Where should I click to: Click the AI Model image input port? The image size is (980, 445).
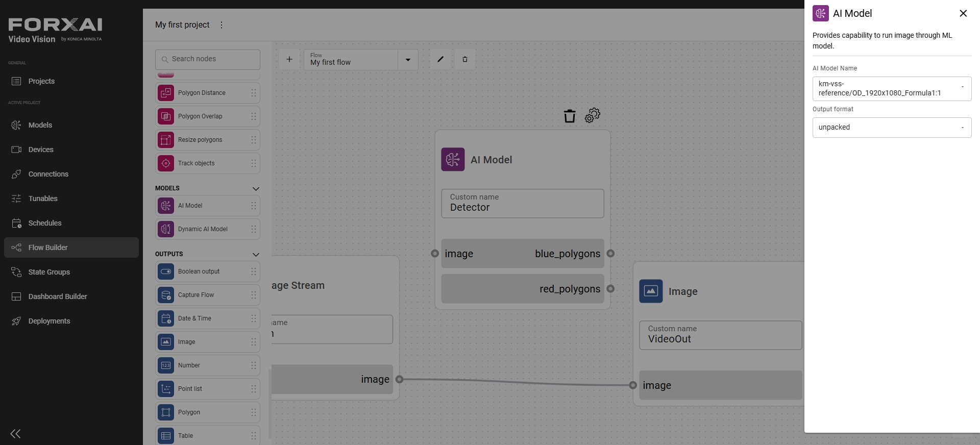point(435,254)
